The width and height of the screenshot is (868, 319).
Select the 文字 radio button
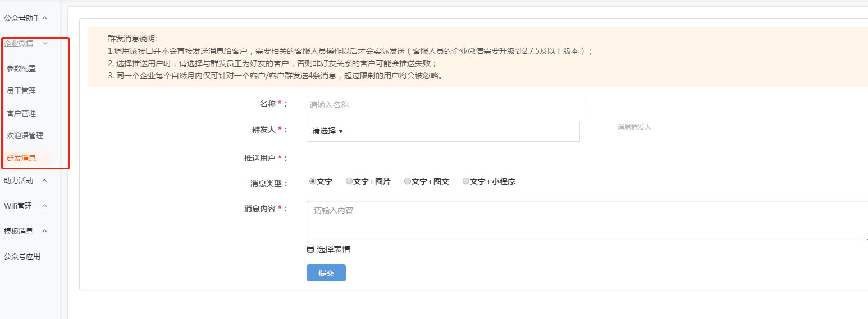pyautogui.click(x=313, y=182)
